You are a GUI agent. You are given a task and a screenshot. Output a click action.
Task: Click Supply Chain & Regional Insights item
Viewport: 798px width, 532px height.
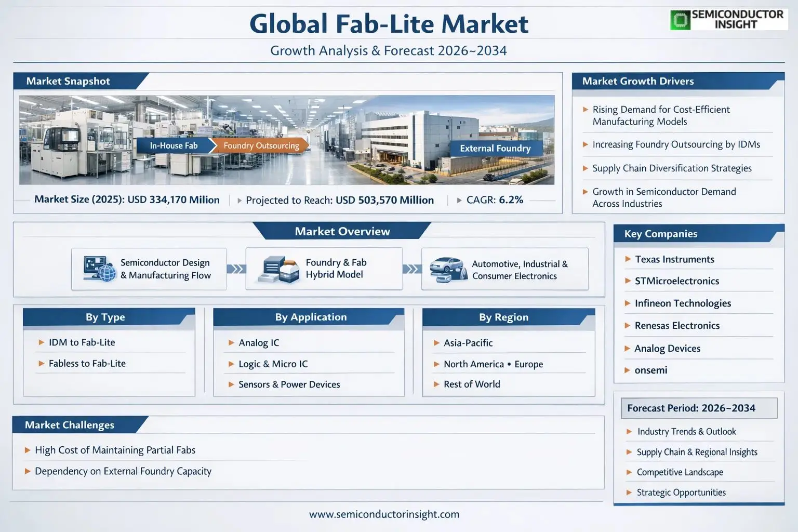click(697, 452)
